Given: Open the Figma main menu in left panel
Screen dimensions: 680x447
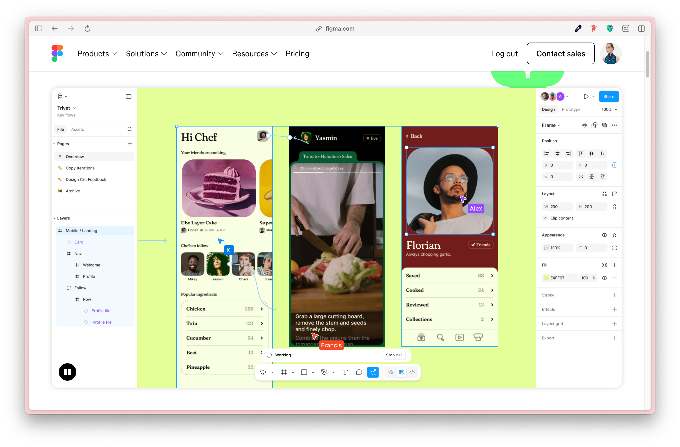Looking at the screenshot, I should (x=62, y=96).
